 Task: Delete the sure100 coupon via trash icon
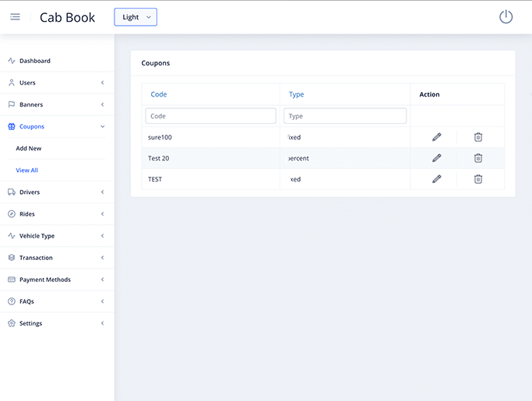point(478,137)
